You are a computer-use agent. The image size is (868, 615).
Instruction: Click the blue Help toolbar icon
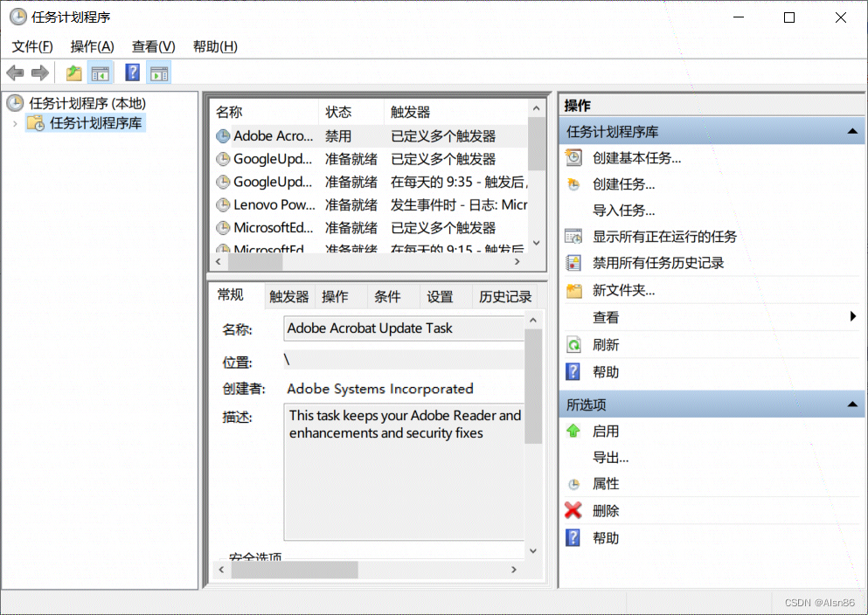(x=132, y=73)
